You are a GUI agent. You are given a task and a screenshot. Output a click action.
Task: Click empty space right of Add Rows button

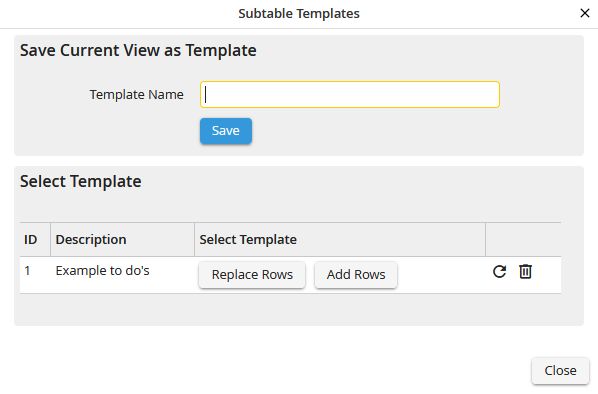coord(441,275)
